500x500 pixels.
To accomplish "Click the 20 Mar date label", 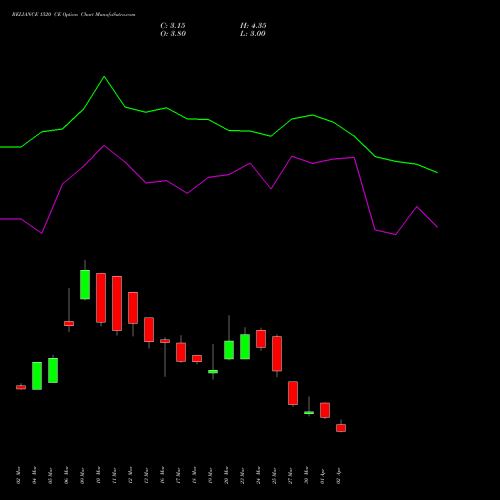I will pos(226,475).
